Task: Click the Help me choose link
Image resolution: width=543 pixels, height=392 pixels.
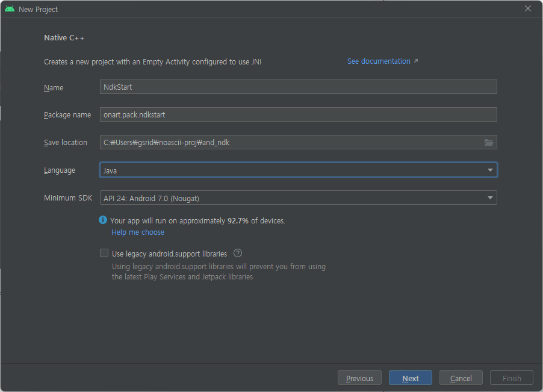Action: point(138,232)
